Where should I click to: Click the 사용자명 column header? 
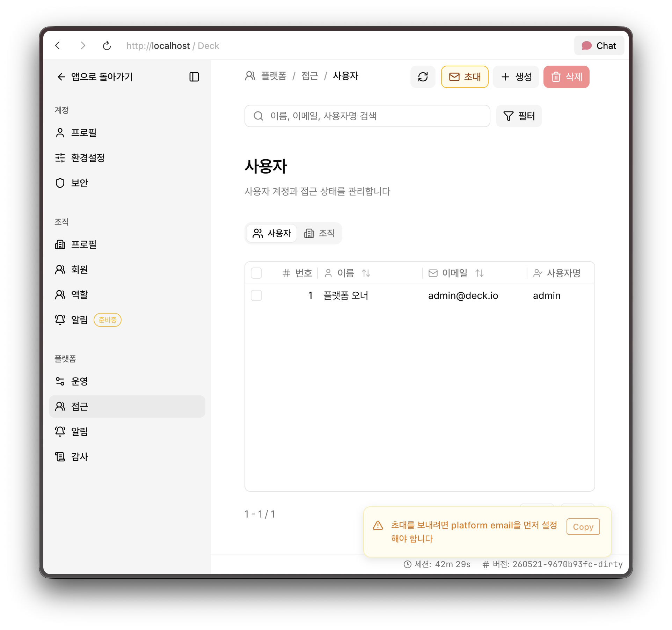557,273
